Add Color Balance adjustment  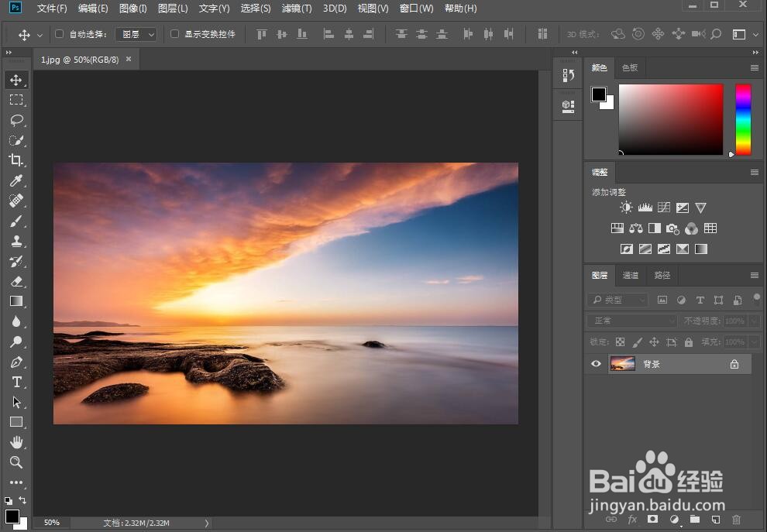[x=636, y=228]
